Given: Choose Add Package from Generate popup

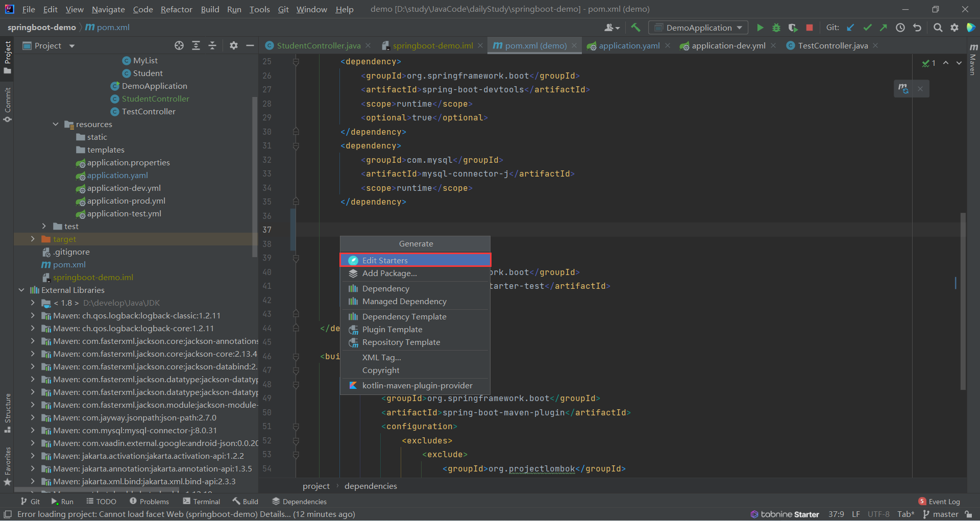Looking at the screenshot, I should 415,273.
